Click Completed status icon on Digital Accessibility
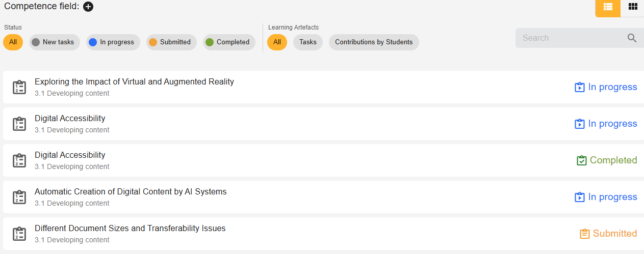Viewport: 644px width, 254px height. pos(582,160)
